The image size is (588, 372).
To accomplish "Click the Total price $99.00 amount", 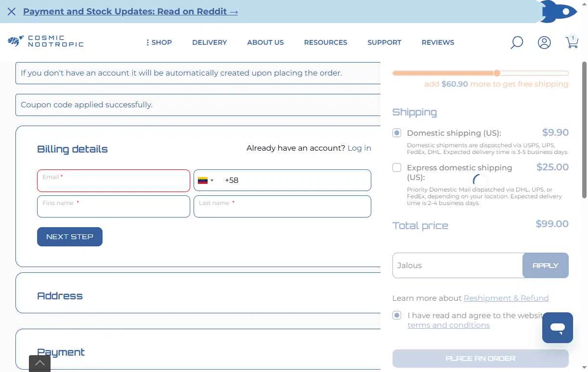I will pyautogui.click(x=552, y=224).
